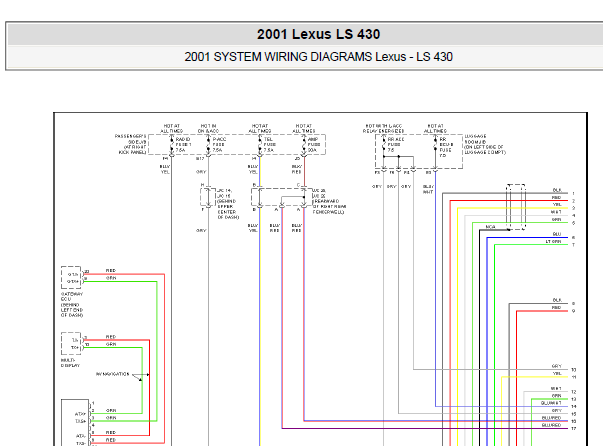Click the "BLU" label at pin 6
The height and width of the screenshot is (446, 603).
click(557, 234)
